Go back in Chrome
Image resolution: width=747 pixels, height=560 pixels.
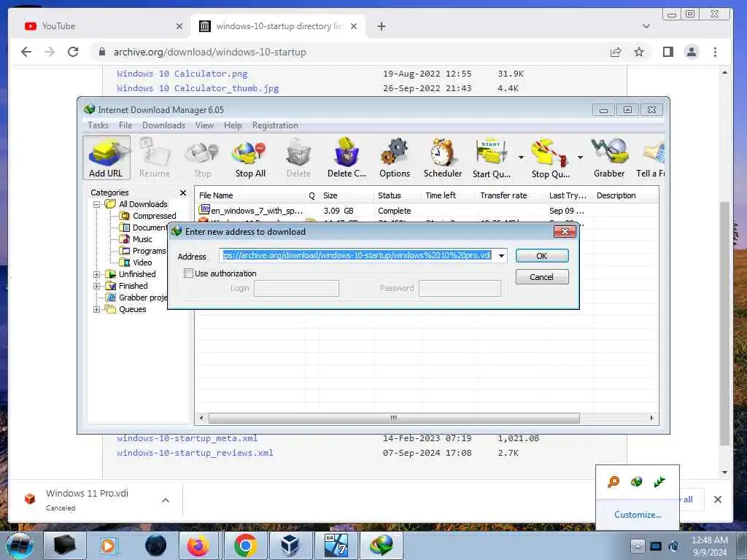26,52
